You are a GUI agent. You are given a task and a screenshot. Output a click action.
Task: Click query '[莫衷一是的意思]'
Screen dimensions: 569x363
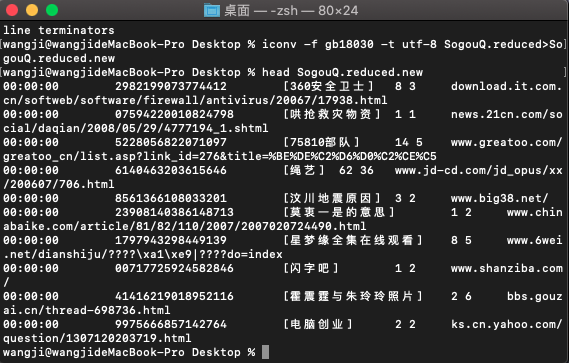pos(339,212)
